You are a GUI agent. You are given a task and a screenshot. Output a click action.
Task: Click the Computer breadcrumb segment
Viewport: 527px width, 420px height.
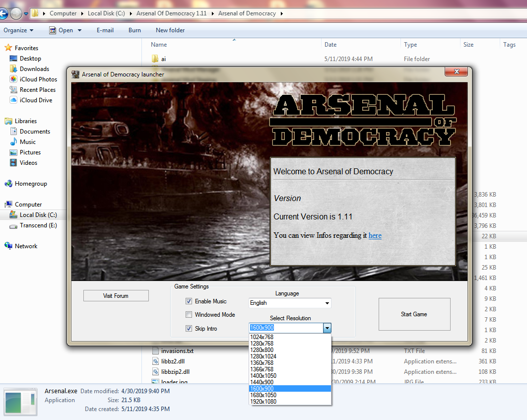coord(63,13)
